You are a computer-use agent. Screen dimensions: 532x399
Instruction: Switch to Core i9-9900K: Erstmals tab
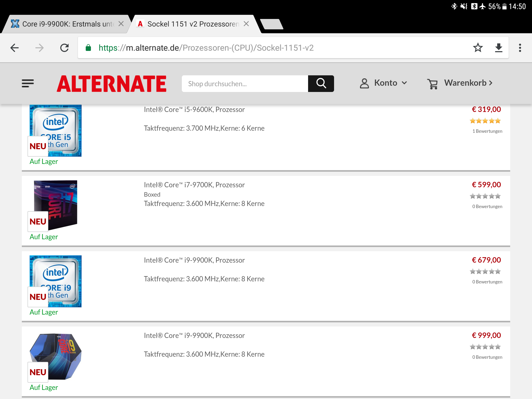point(65,24)
